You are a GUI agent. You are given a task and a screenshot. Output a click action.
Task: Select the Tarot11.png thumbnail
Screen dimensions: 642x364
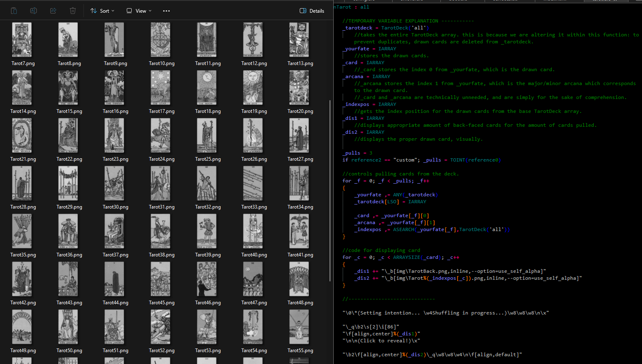(x=207, y=40)
